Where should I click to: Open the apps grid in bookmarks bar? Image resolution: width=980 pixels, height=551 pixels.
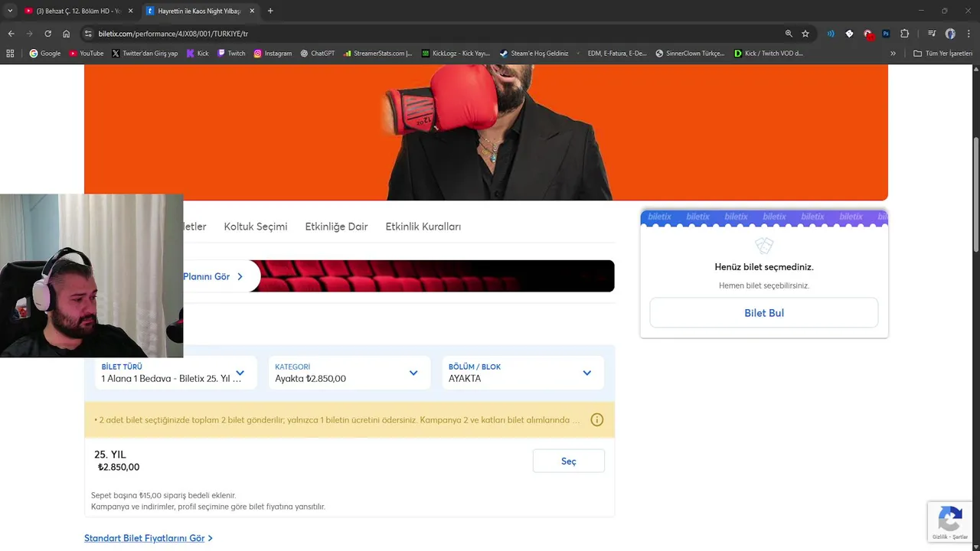(10, 54)
